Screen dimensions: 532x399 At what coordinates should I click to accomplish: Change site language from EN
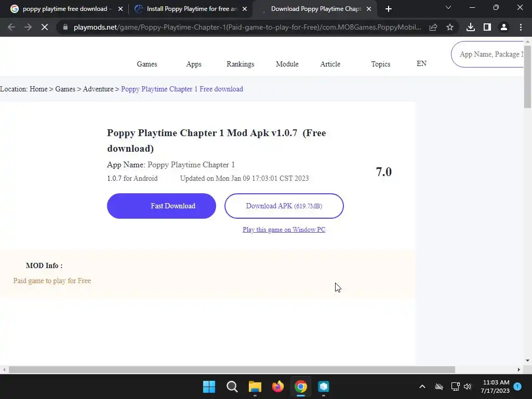click(421, 63)
